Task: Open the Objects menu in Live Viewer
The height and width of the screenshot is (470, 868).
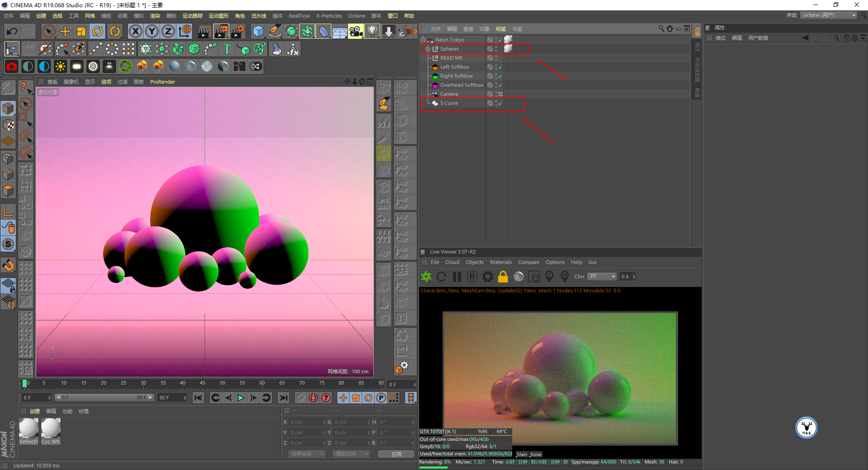Action: (x=474, y=262)
